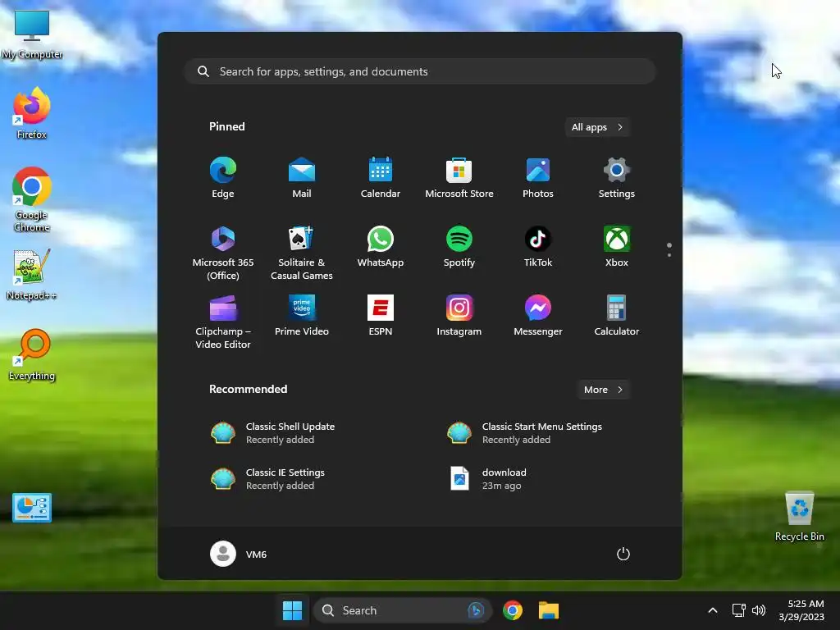Open Microsoft Store

pos(459,178)
